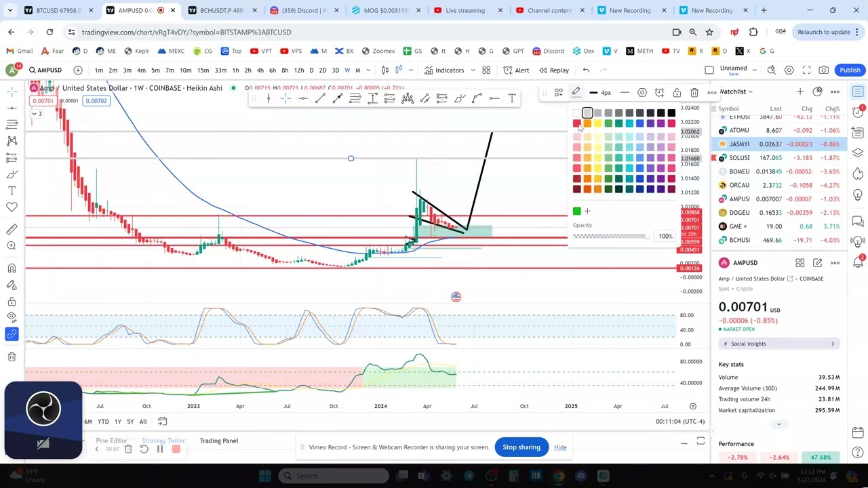Toggle the blue drawings sync link icon
Screen dimensions: 868x488
point(12,334)
